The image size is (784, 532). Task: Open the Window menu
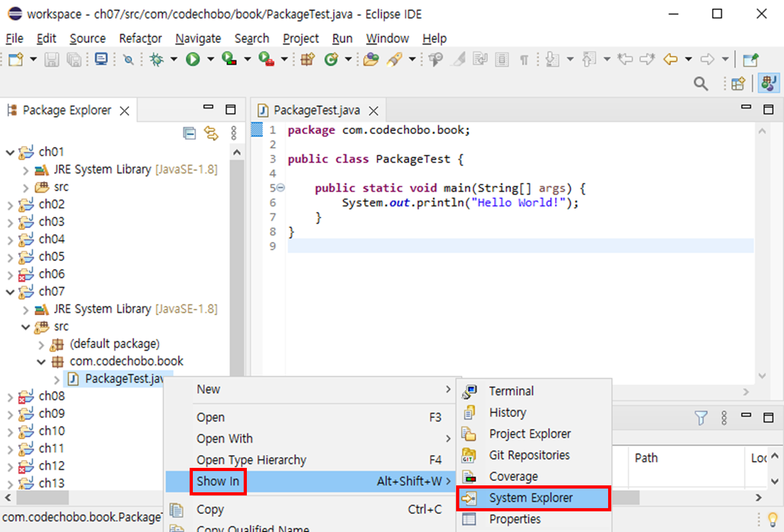point(387,39)
